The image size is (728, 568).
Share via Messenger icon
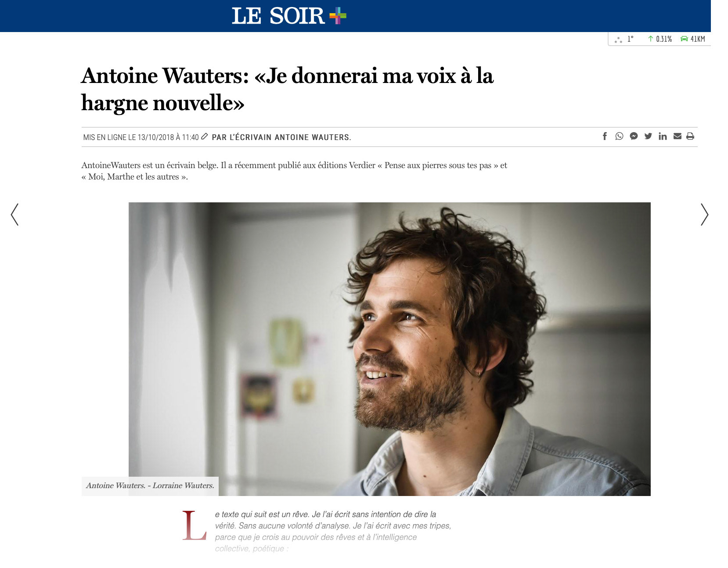(x=634, y=136)
